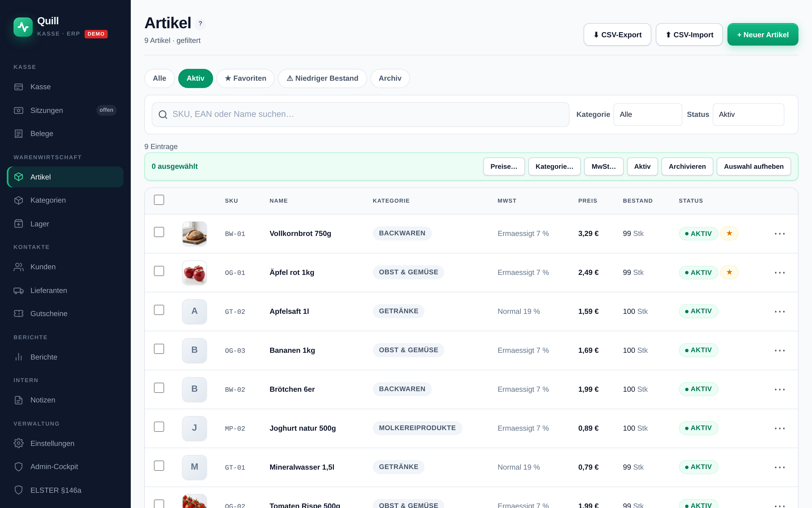Open row actions menu for Apfelsaft 1l

pyautogui.click(x=780, y=312)
